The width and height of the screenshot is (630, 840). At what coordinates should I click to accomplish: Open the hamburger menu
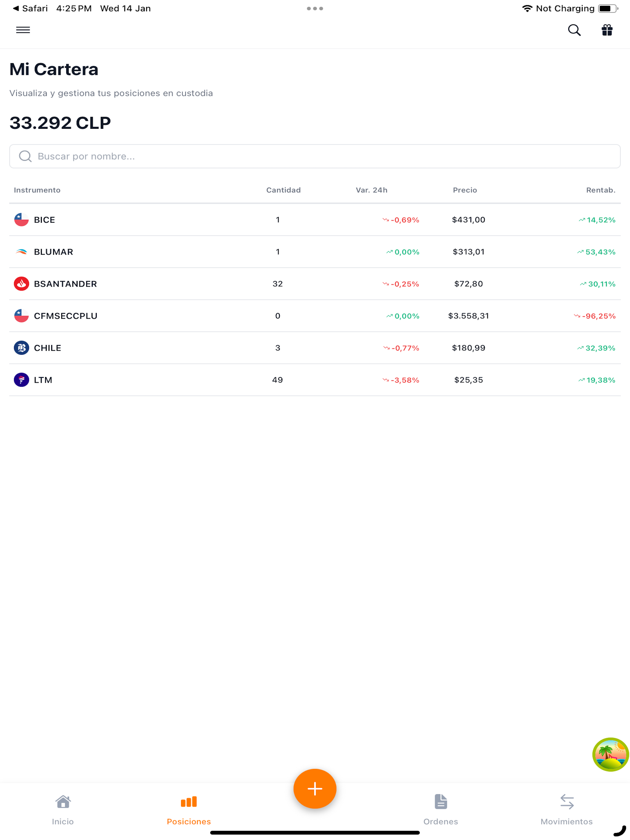click(23, 30)
